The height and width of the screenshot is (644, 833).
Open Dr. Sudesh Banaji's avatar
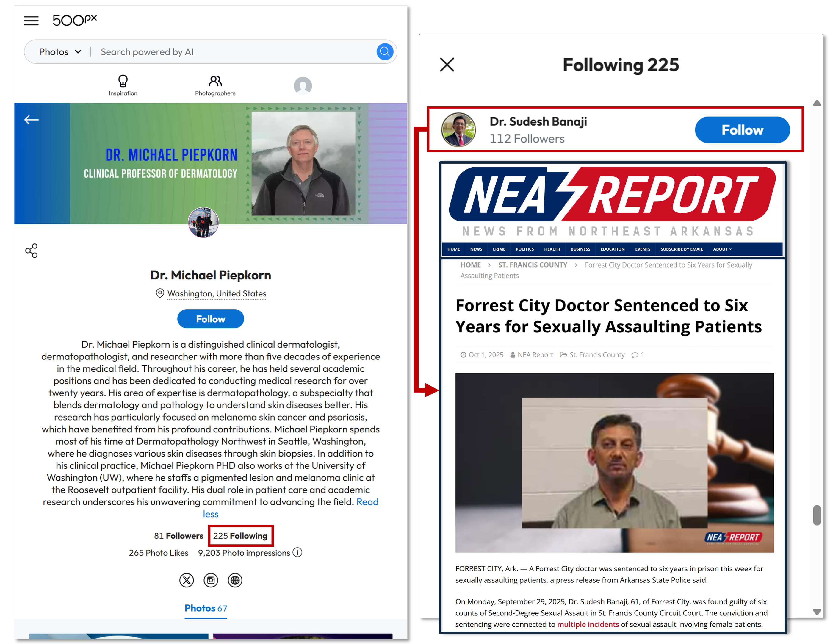[458, 130]
